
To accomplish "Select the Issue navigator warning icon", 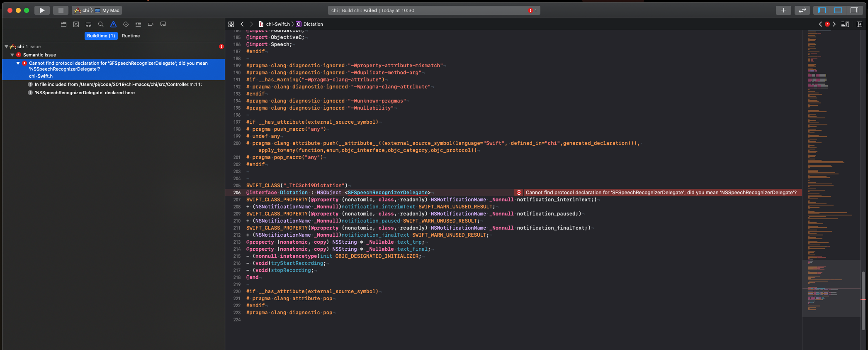I will pos(113,24).
